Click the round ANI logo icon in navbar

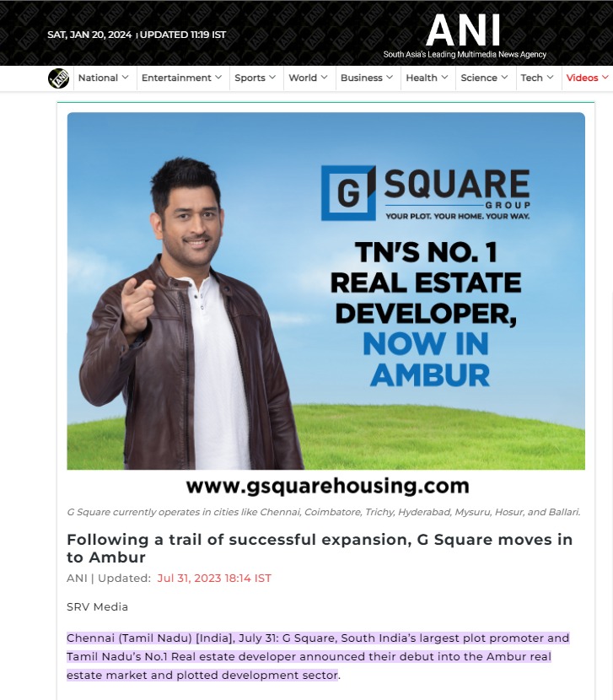coord(58,78)
